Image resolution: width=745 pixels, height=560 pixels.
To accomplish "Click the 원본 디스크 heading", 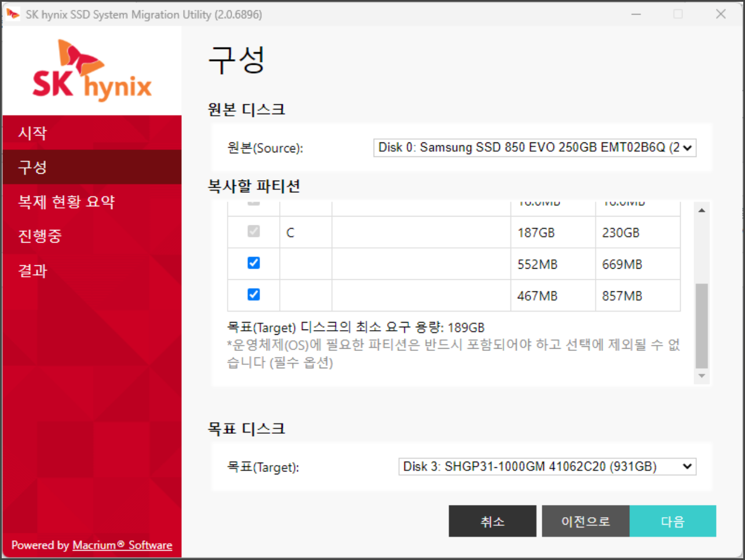I will [247, 109].
